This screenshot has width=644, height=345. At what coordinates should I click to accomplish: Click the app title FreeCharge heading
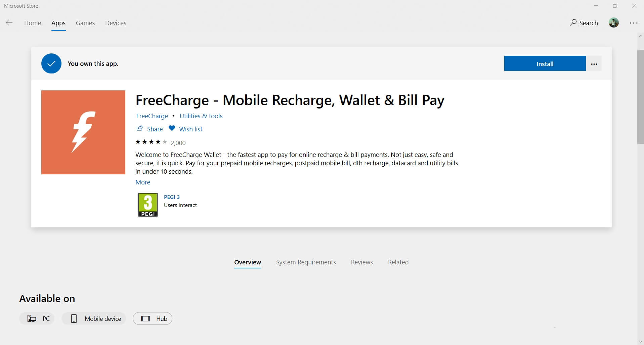tap(290, 100)
